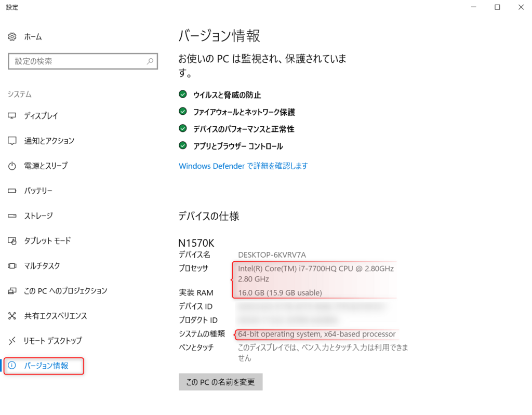This screenshot has height=415, width=532.
Task: Click green check beside アプリとブラウザー コントロール
Action: [183, 145]
